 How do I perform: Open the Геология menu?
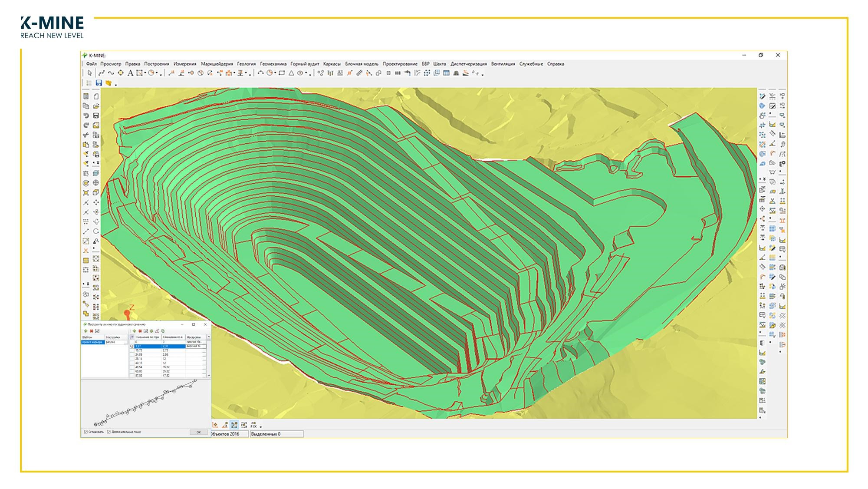(x=246, y=64)
